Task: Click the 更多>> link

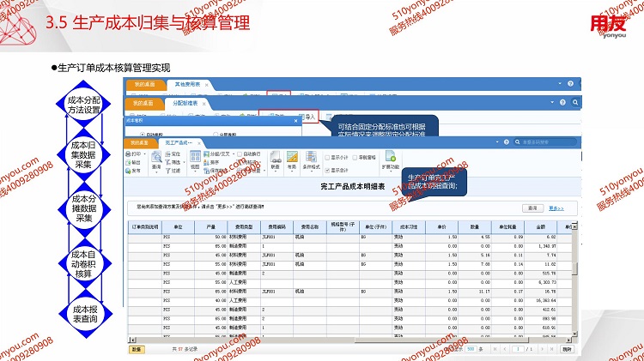Action: coord(556,208)
